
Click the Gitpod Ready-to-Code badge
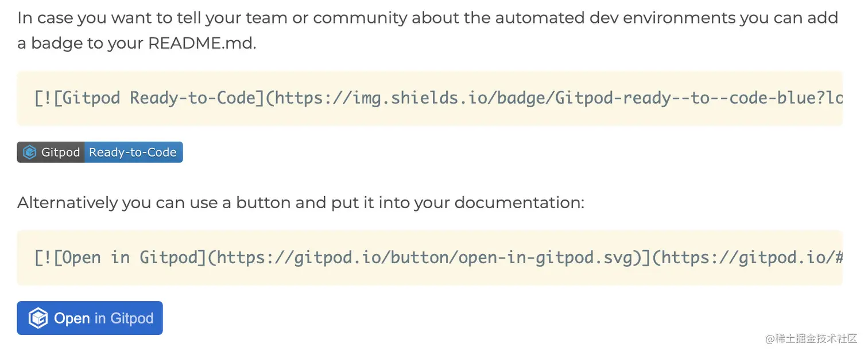(x=100, y=153)
